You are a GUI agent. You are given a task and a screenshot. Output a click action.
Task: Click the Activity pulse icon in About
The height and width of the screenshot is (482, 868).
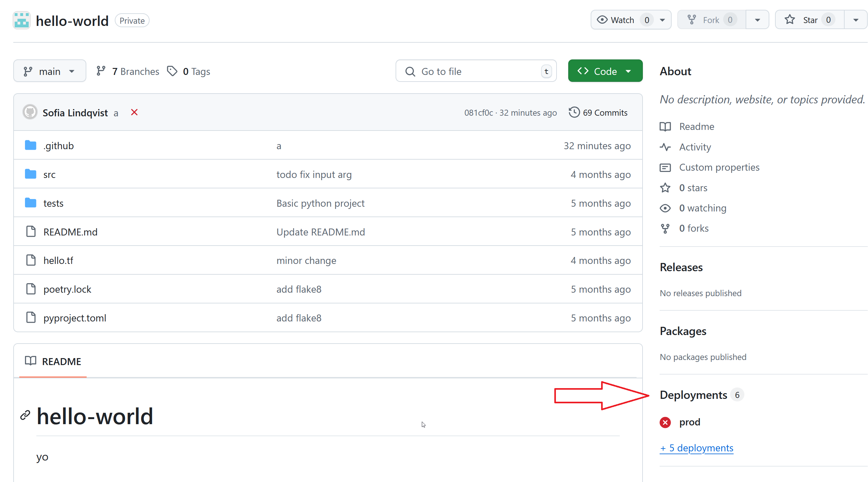[665, 147]
